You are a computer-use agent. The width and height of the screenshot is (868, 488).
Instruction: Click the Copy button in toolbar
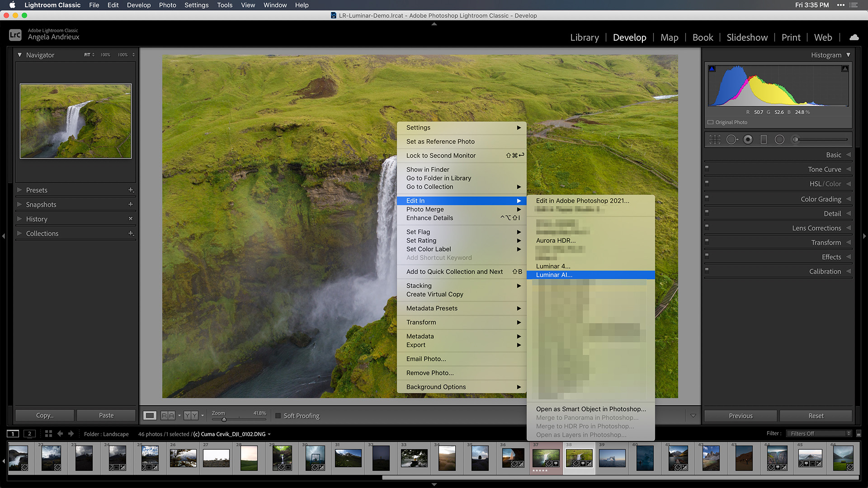click(x=45, y=415)
